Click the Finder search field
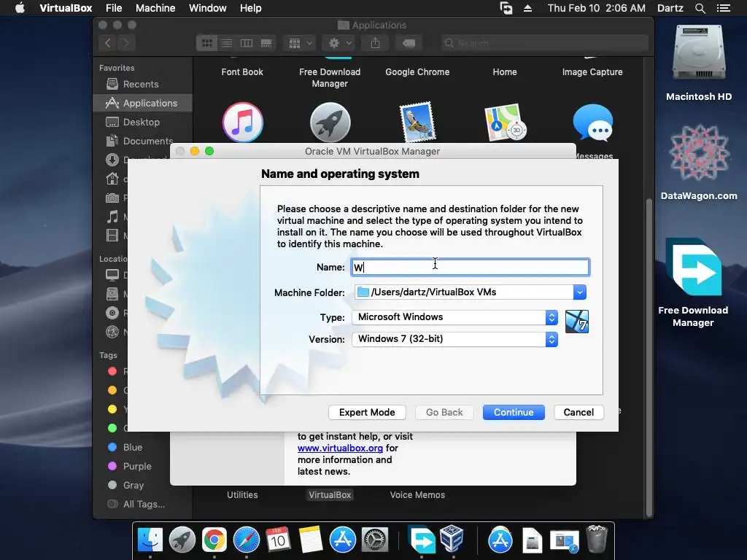Screen dimensions: 747x560 click(x=544, y=43)
